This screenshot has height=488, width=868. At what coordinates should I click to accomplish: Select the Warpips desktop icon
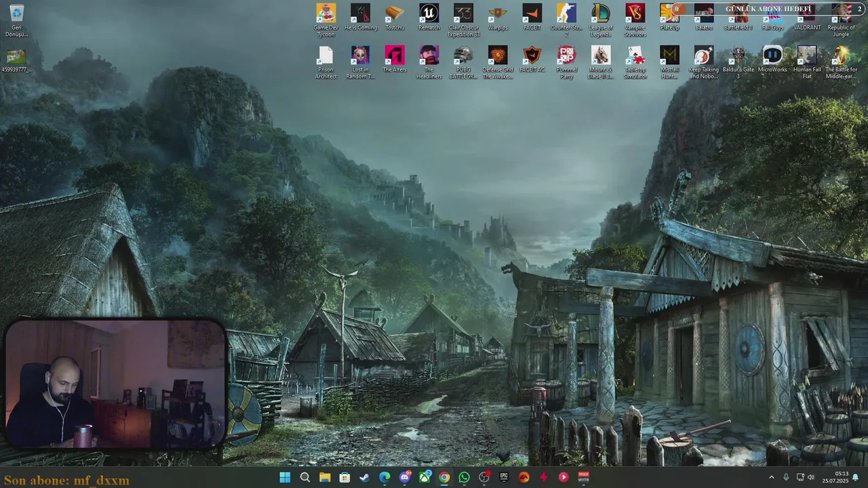click(498, 18)
